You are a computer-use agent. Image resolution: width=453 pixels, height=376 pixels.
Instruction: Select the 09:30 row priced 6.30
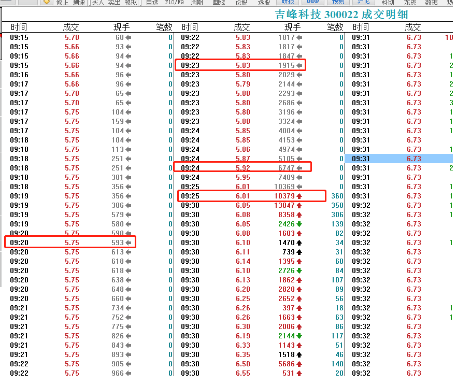259,327
